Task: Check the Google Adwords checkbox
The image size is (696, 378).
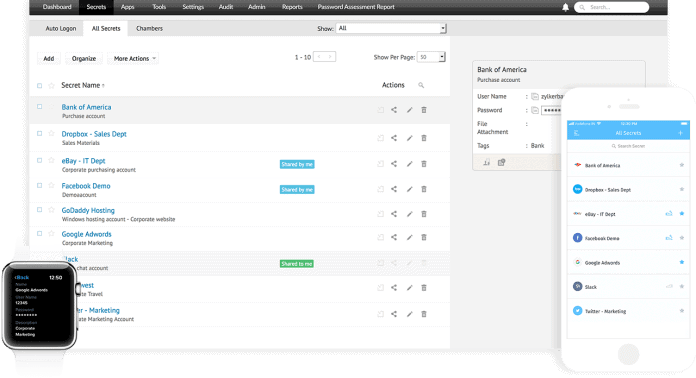Action: point(40,233)
